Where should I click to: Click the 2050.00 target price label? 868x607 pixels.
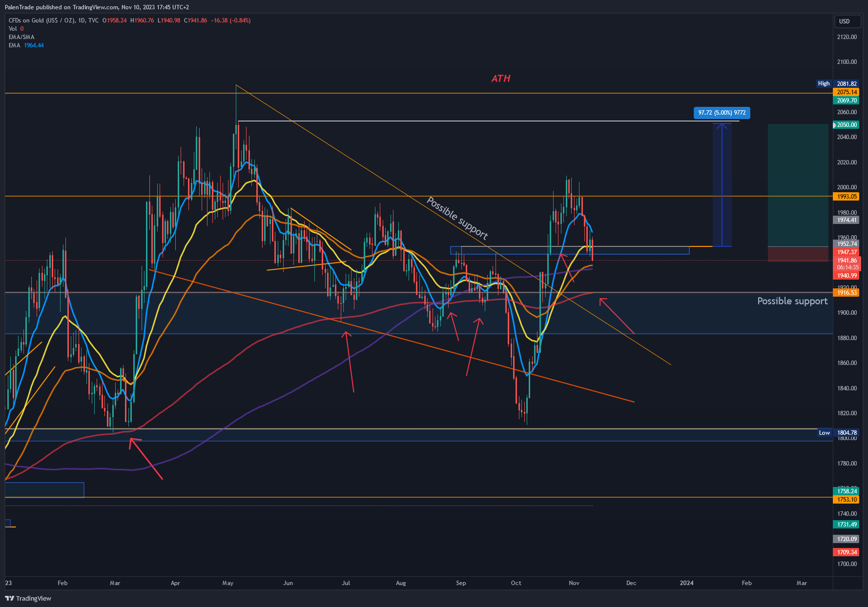847,125
